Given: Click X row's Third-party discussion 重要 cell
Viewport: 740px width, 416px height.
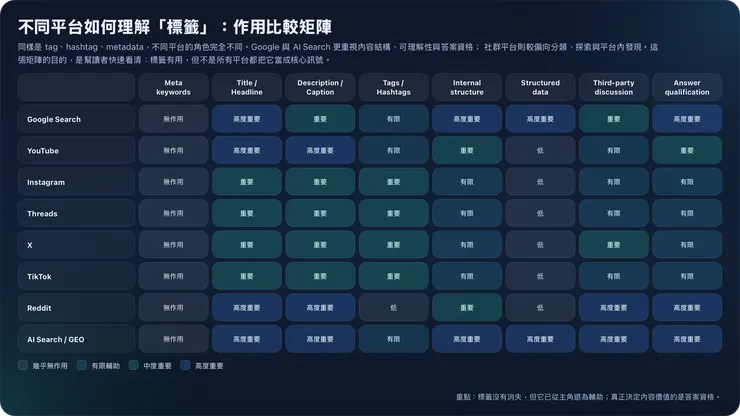Looking at the screenshot, I should coord(614,245).
